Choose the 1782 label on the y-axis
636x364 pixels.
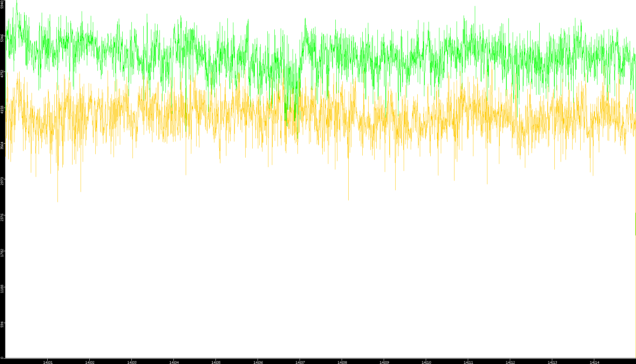coord(2,253)
